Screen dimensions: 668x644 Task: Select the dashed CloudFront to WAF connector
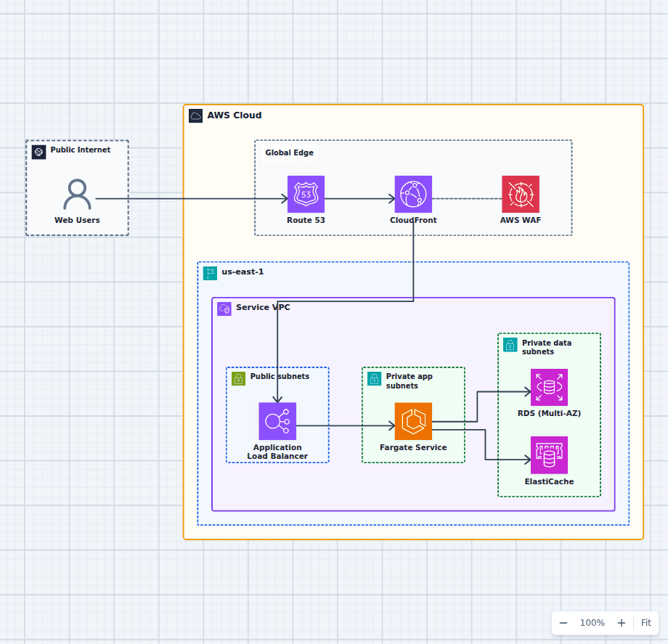tap(467, 198)
